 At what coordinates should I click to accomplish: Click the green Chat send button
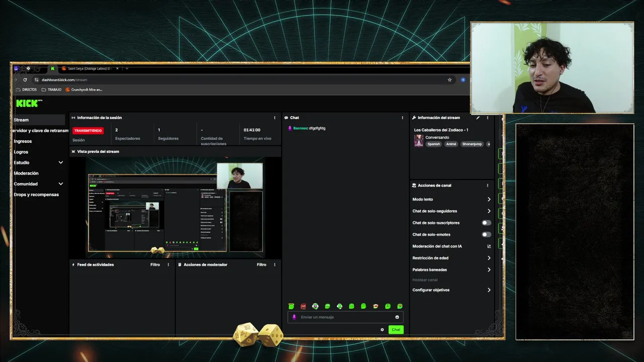[396, 330]
